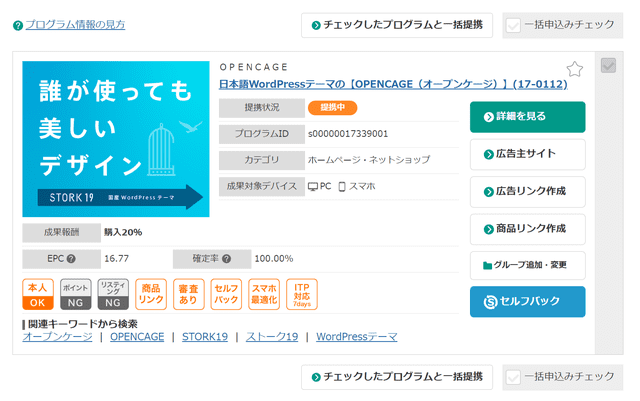This screenshot has height=401, width=640.
Task: Check the top 一括申込みチェック box
Action: [513, 26]
